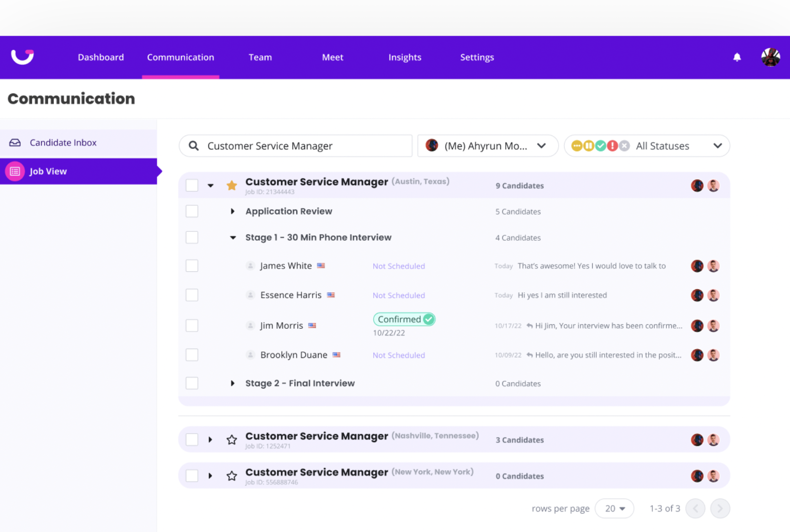The height and width of the screenshot is (532, 790).
Task: Expand the Nashville, Tennessee job
Action: [x=210, y=440]
